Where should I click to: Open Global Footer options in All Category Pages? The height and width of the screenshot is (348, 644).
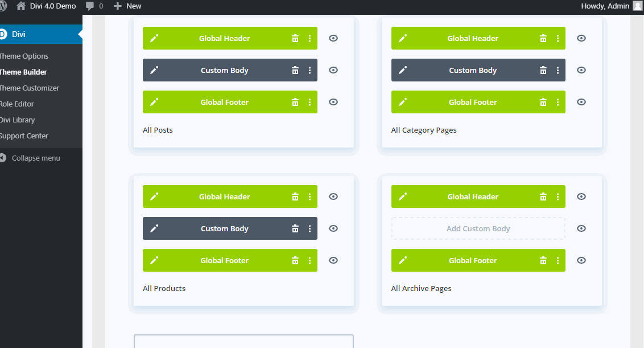click(x=558, y=102)
